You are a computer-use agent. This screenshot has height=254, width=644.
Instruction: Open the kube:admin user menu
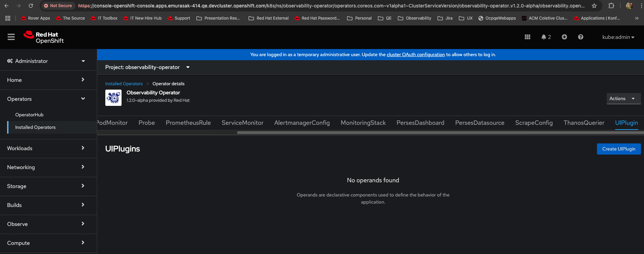click(x=618, y=37)
